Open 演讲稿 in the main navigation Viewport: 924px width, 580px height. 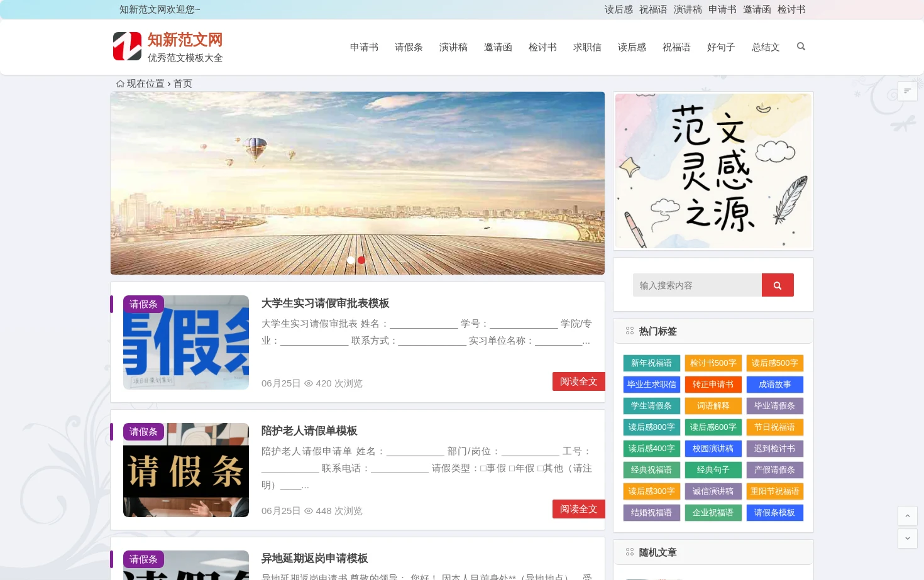453,47
